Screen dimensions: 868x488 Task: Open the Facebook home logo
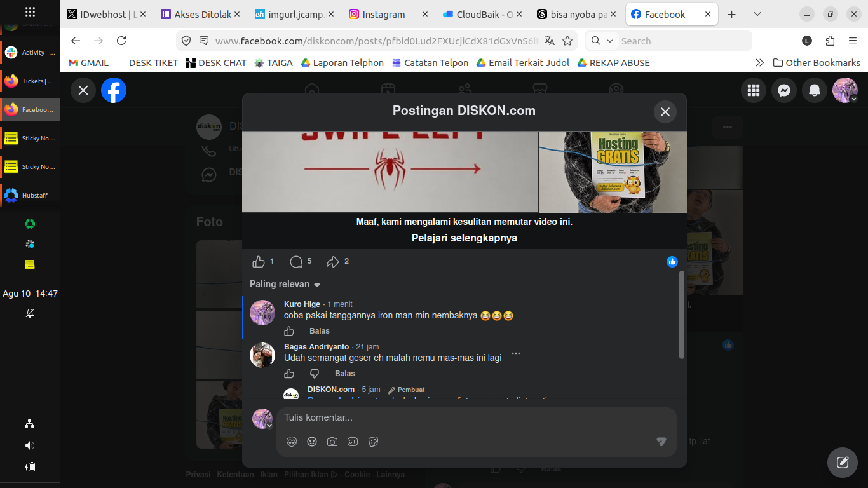coord(114,90)
